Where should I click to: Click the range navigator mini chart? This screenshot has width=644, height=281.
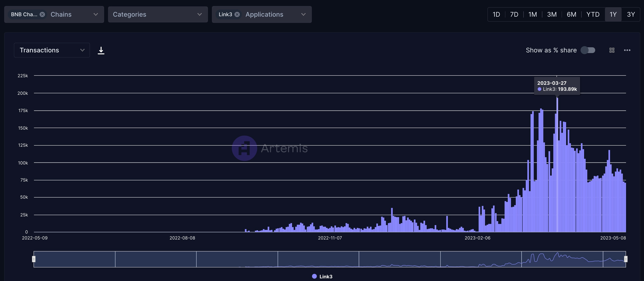pyautogui.click(x=330, y=259)
